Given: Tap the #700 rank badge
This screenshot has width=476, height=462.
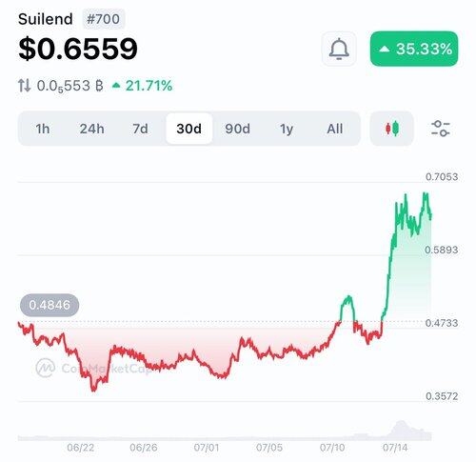Looking at the screenshot, I should coord(104,19).
